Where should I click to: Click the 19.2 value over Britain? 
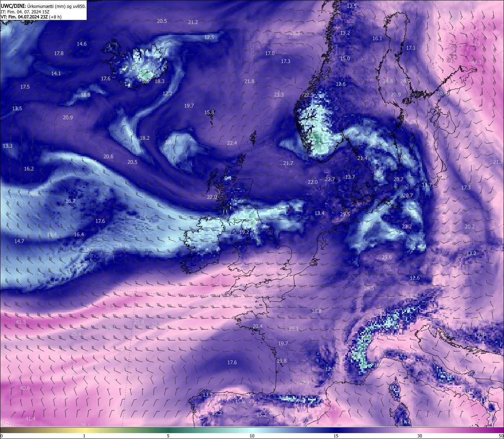[244, 232]
